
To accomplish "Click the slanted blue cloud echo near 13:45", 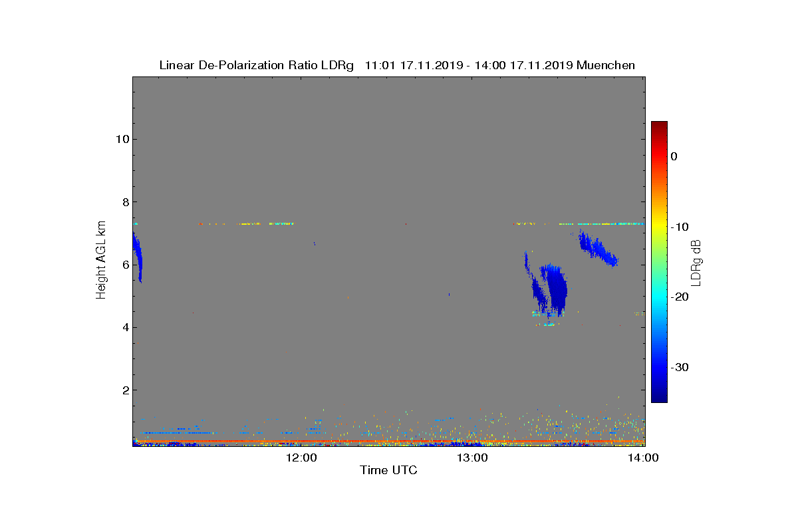I will [x=597, y=248].
